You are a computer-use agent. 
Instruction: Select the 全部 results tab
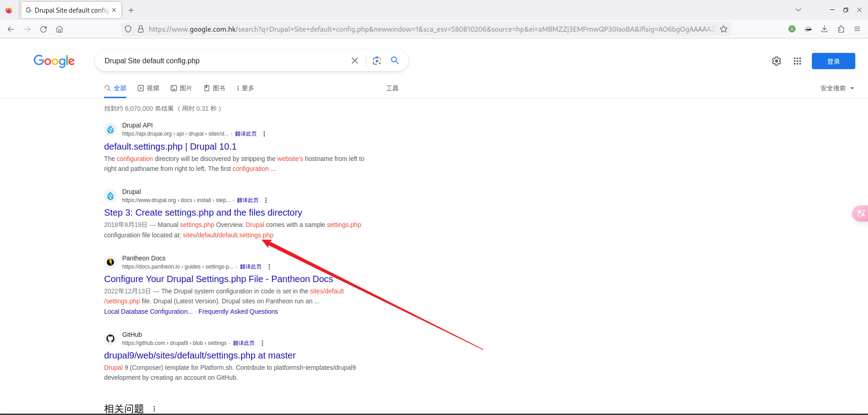click(115, 88)
